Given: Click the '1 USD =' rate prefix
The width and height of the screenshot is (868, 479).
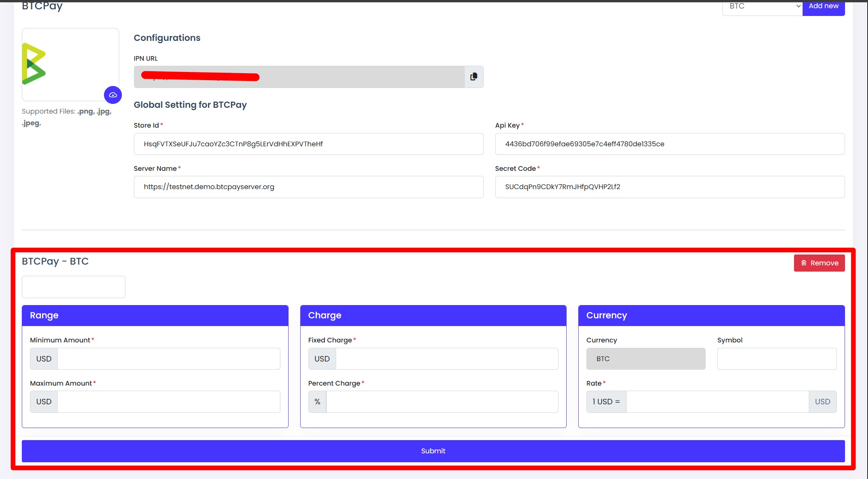Looking at the screenshot, I should 606,402.
